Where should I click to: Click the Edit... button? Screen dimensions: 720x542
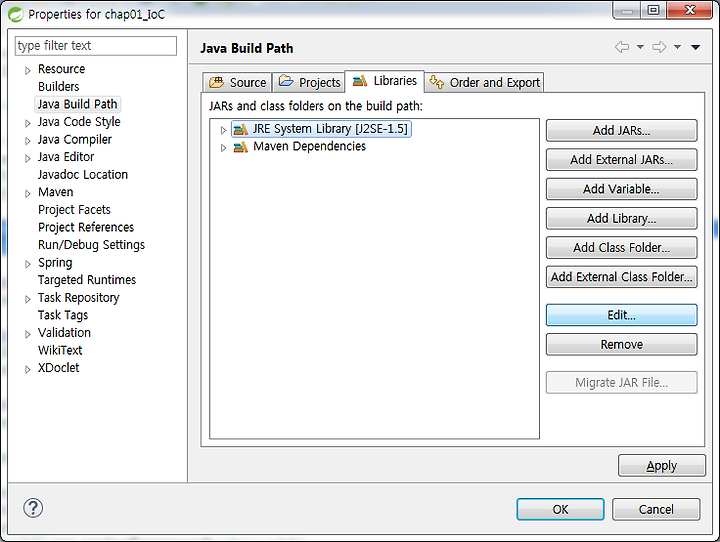(x=621, y=315)
